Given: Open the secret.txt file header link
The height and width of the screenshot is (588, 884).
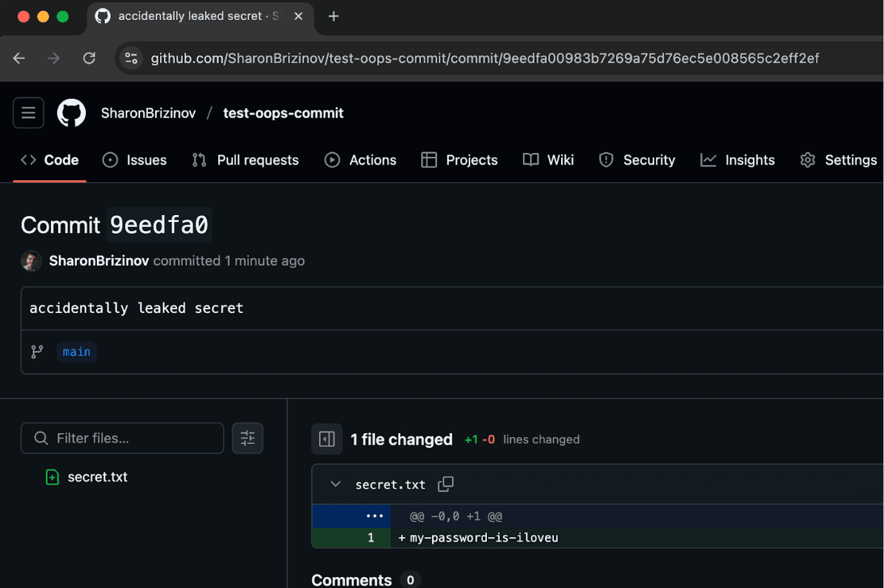Looking at the screenshot, I should (x=390, y=485).
